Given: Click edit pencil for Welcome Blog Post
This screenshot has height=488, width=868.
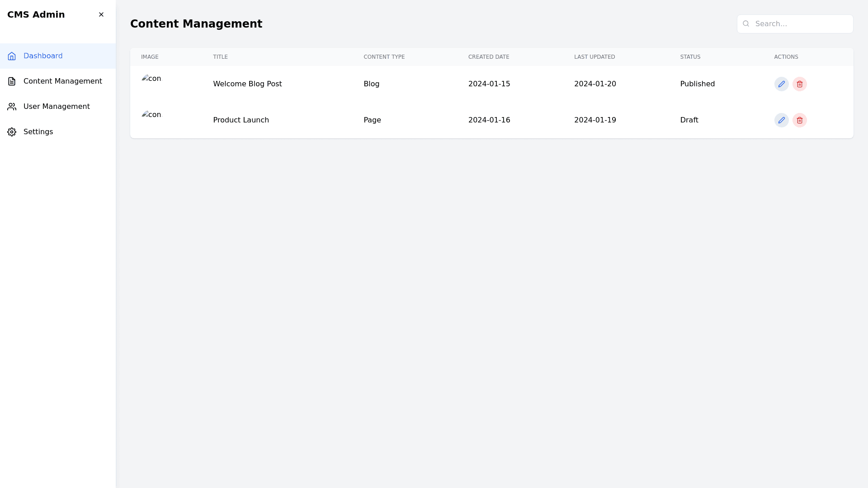Looking at the screenshot, I should tap(781, 84).
